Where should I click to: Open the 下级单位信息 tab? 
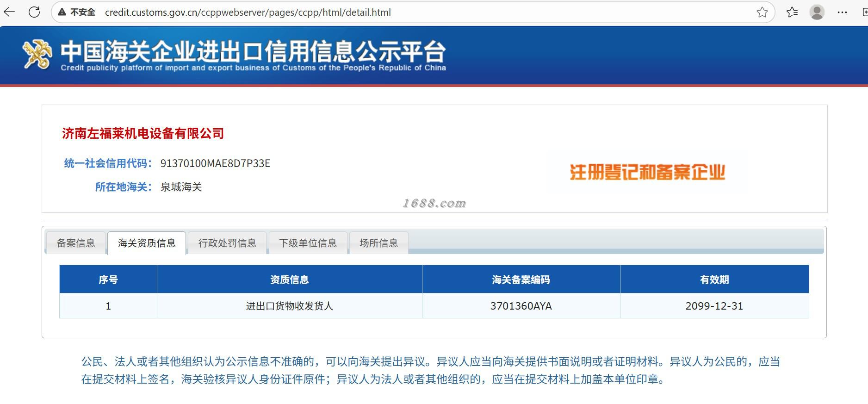click(x=308, y=243)
